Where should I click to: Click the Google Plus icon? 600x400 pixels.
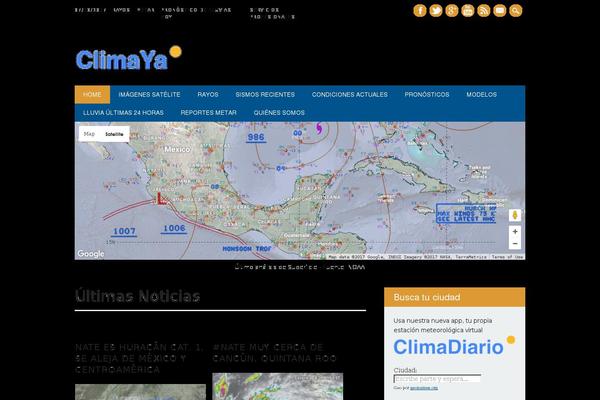[x=452, y=11]
